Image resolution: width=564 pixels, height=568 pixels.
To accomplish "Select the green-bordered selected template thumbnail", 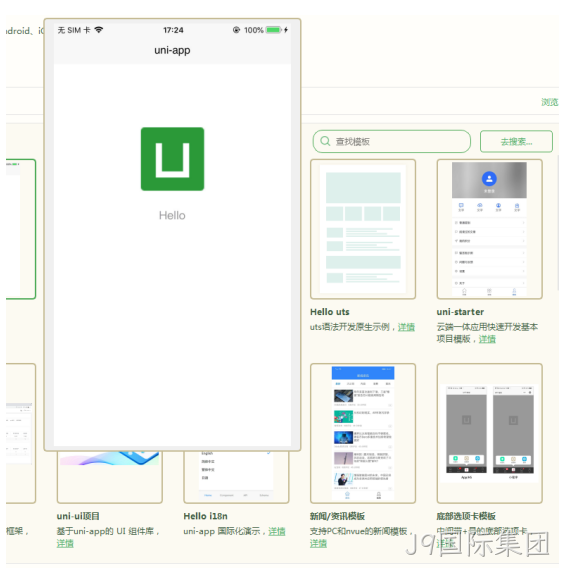I will coord(21,229).
